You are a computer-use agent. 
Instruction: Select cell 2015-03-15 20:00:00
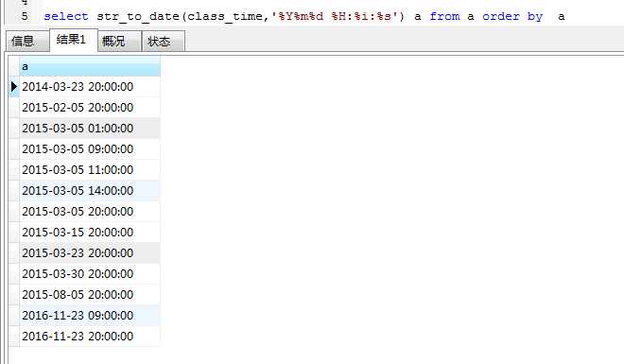point(90,232)
